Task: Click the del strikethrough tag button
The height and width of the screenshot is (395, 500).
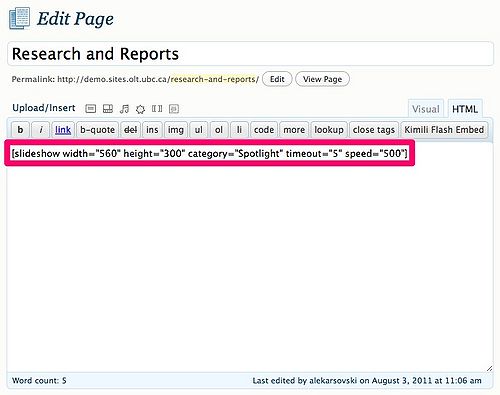Action: [x=130, y=129]
